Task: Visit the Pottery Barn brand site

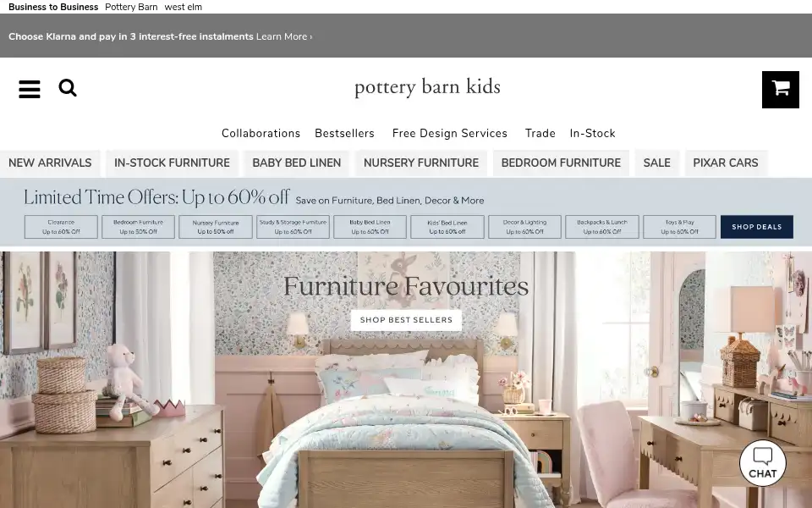Action: point(131,7)
